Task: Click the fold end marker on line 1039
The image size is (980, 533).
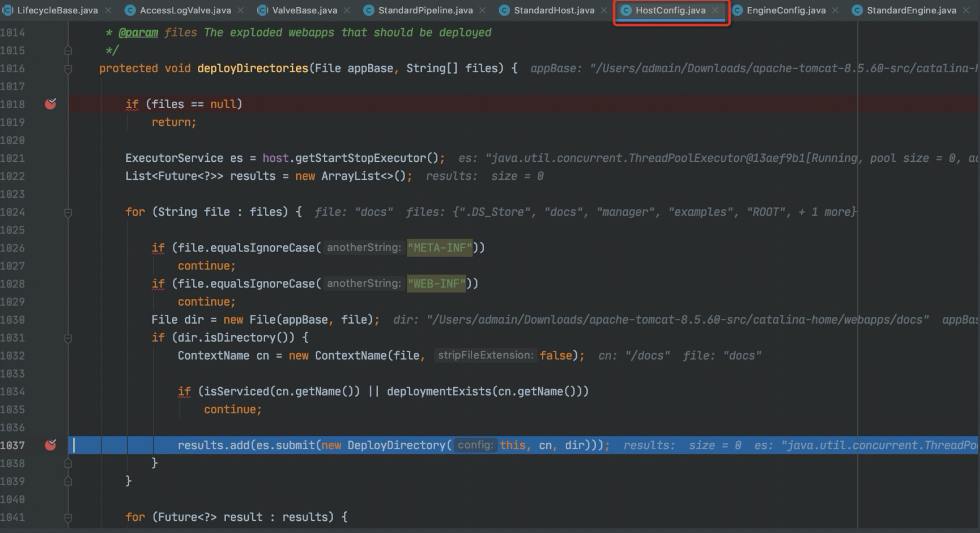Action: [68, 481]
